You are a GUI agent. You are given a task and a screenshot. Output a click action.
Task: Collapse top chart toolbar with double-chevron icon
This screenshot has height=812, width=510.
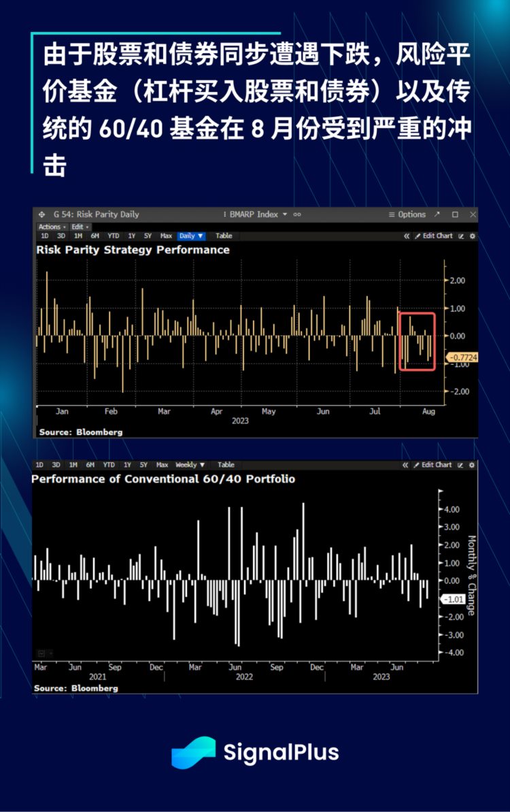407,236
